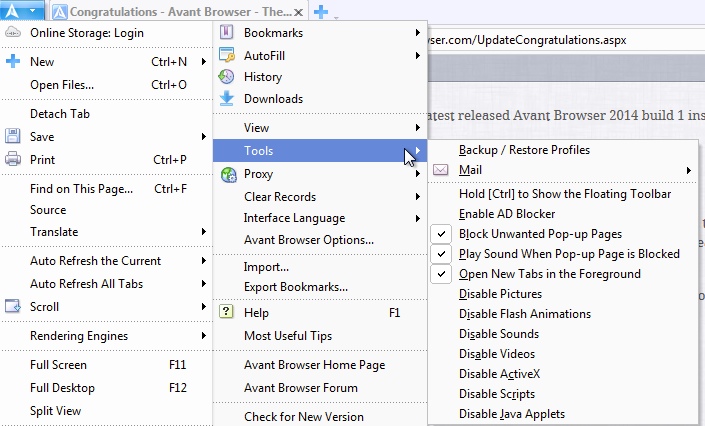Screen dimensions: 705x426
Task: Click the Help question mark icon
Action: pyautogui.click(x=226, y=313)
